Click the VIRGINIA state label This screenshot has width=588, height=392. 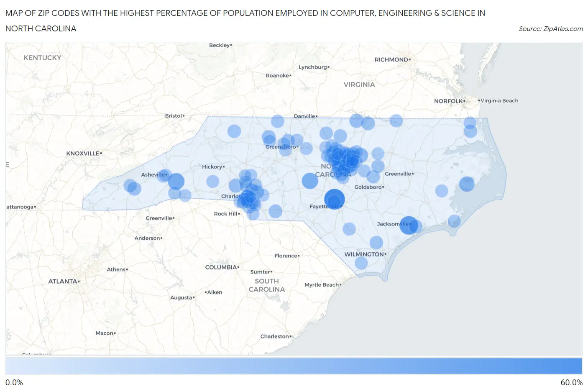tap(359, 85)
